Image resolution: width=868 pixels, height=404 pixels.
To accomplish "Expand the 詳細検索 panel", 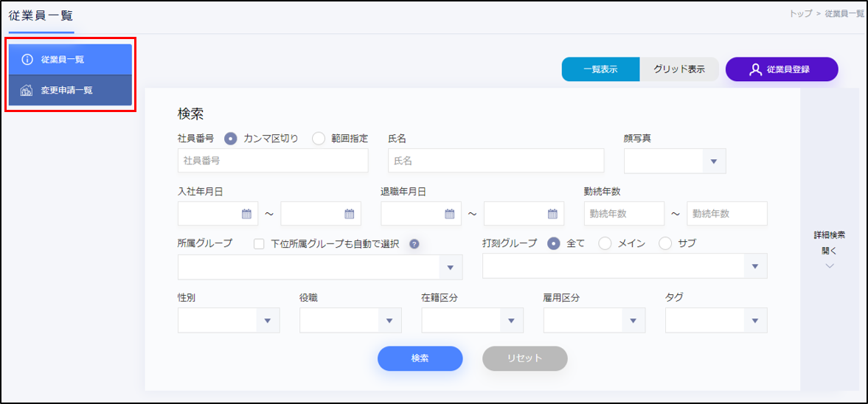I will point(830,251).
